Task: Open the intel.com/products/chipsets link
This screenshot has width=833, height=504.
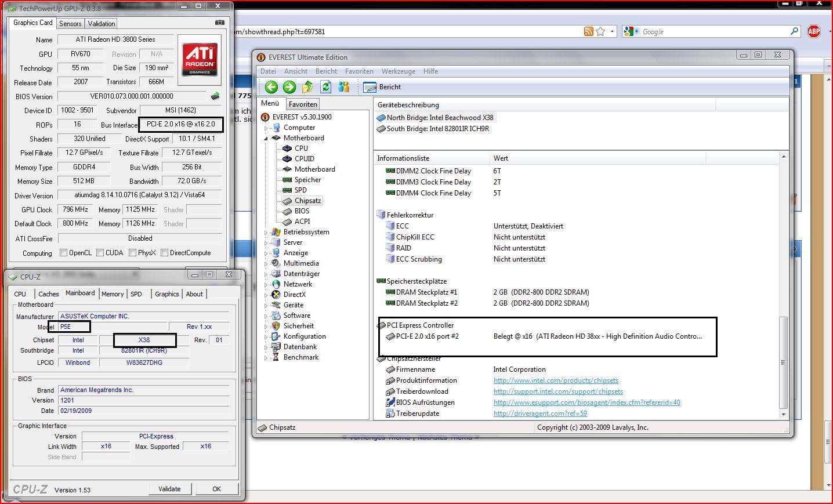Action: 556,380
